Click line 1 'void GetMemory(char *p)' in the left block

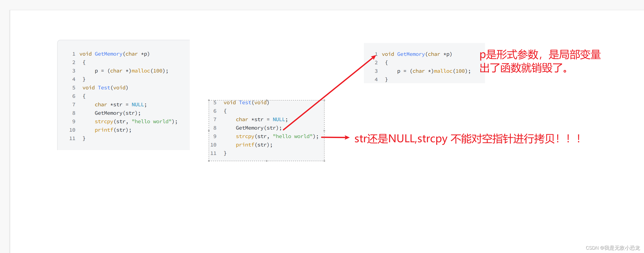click(114, 54)
